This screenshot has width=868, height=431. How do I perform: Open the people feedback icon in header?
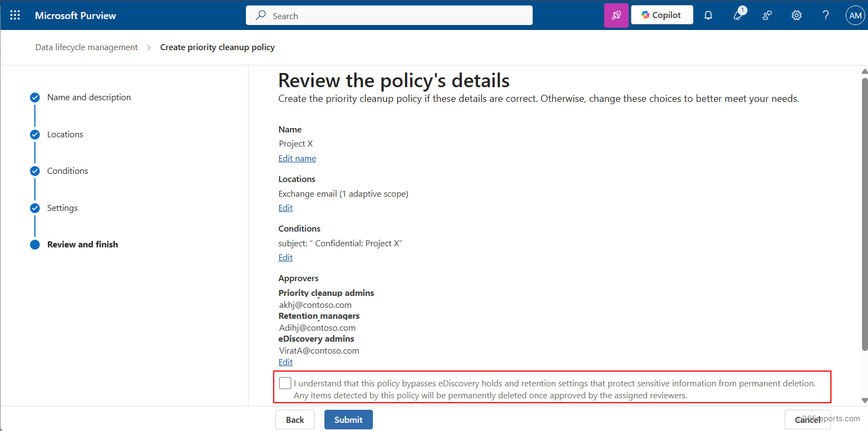[x=767, y=15]
